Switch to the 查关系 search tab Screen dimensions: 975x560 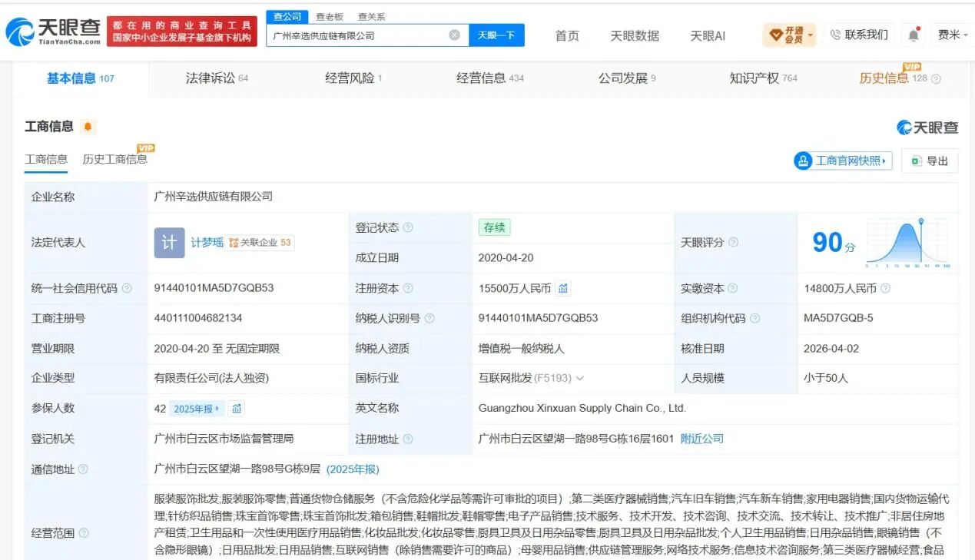[372, 16]
